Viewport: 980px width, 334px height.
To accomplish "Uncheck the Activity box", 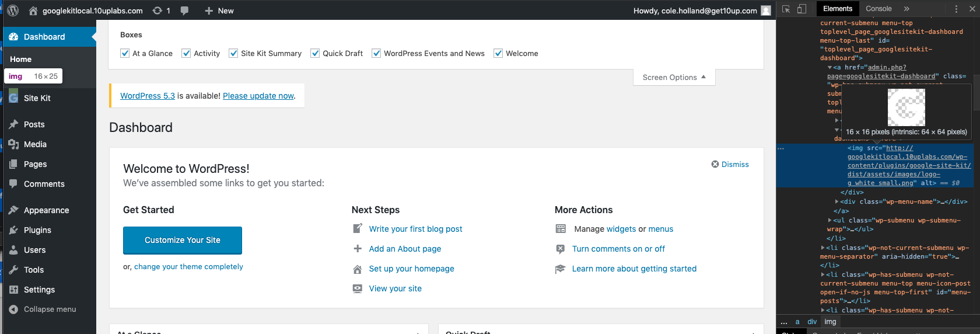I will pos(186,53).
